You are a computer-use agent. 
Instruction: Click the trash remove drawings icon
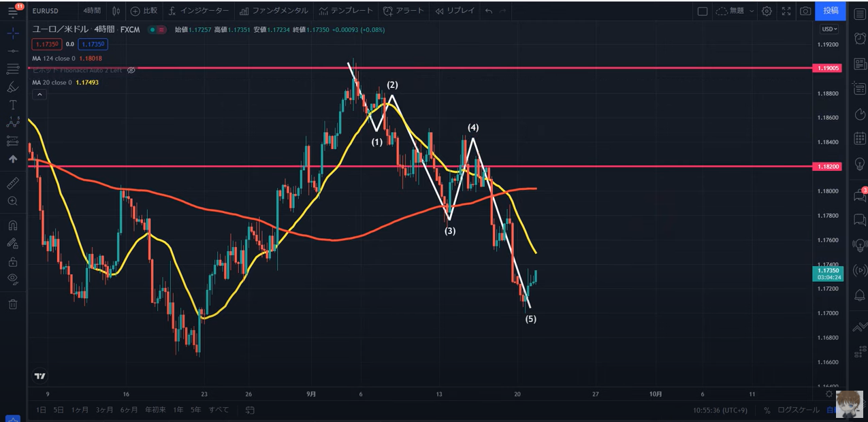[13, 304]
